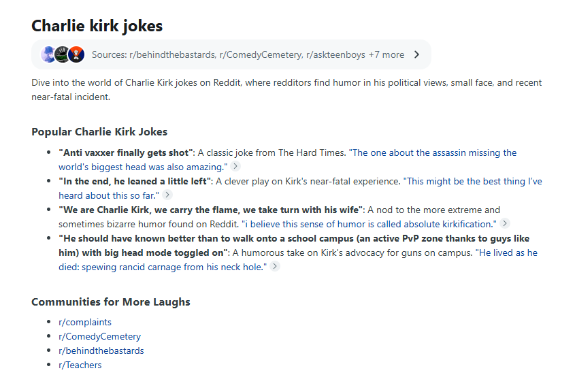Image resolution: width=575 pixels, height=392 pixels.
Task: Visit r/ComedyCemetery under Communities for More Laughs
Action: [100, 336]
